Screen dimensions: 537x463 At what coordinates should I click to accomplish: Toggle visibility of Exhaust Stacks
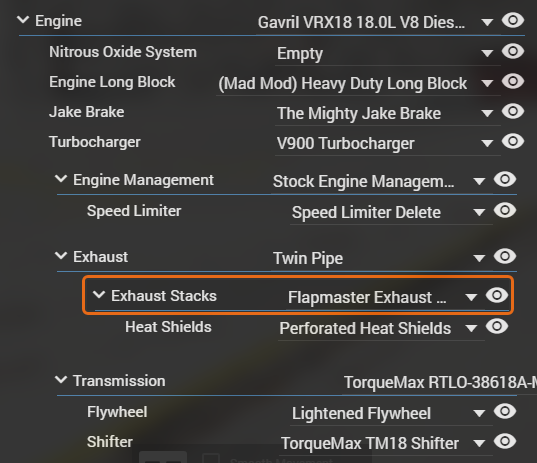point(497,295)
